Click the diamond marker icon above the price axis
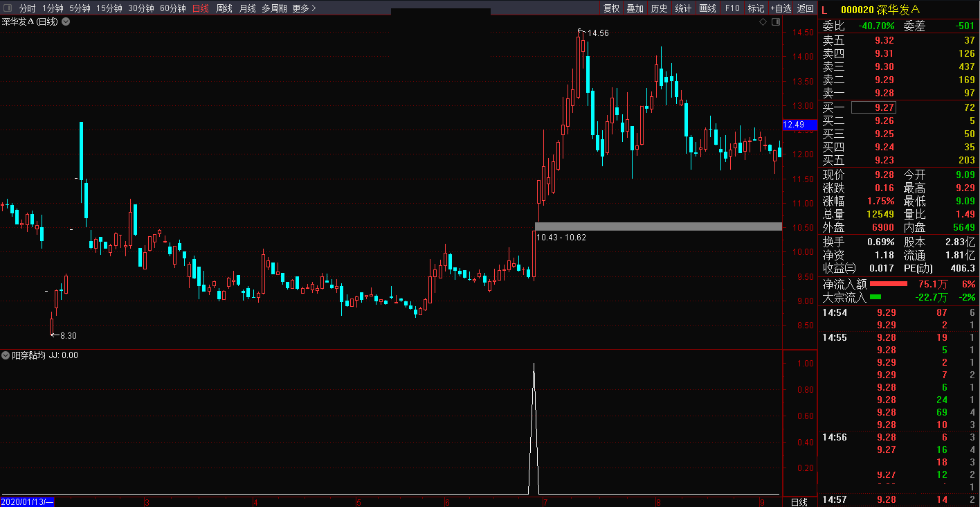980x507 pixels. (x=763, y=21)
